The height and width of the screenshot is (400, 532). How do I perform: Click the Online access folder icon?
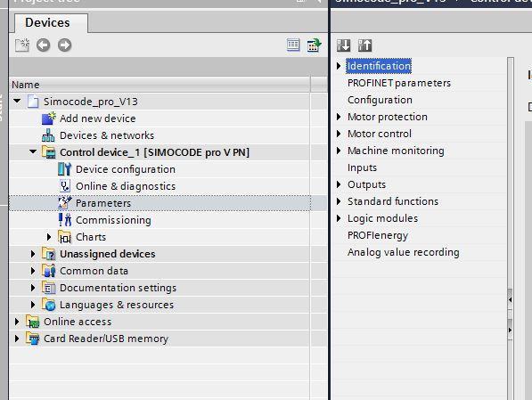click(x=33, y=322)
